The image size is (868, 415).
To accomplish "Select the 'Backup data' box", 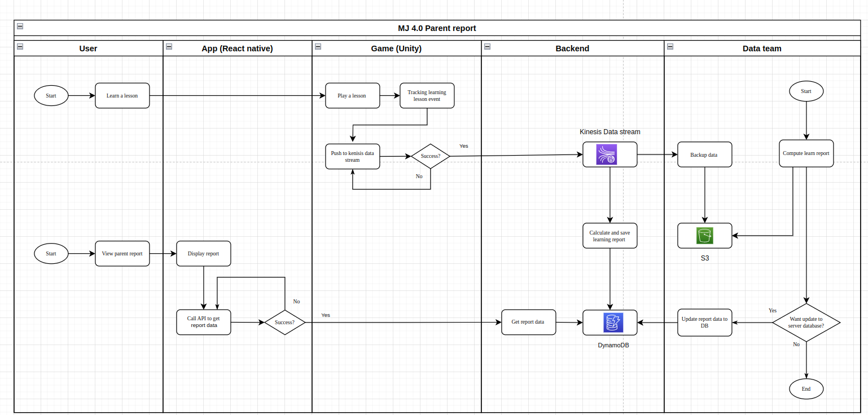I will click(705, 154).
